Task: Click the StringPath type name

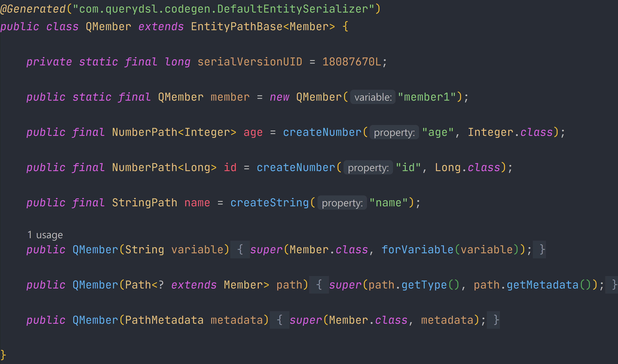Action: tap(145, 203)
